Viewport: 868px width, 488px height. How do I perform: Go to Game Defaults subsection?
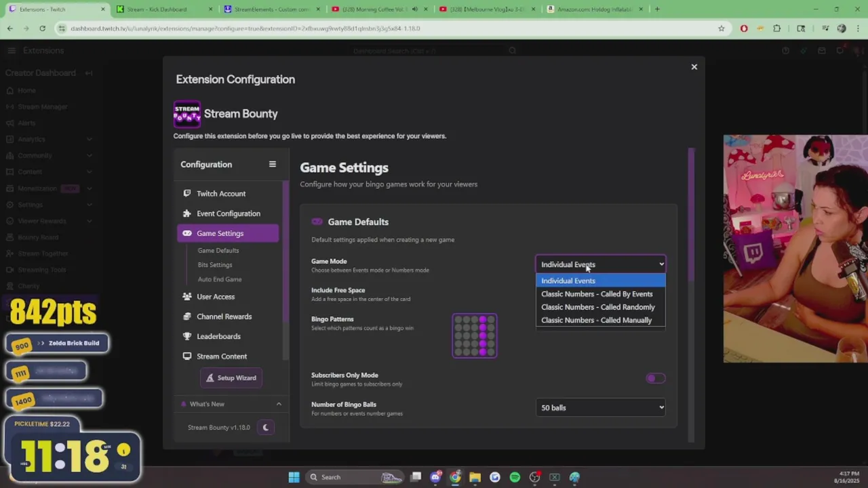[x=218, y=251]
